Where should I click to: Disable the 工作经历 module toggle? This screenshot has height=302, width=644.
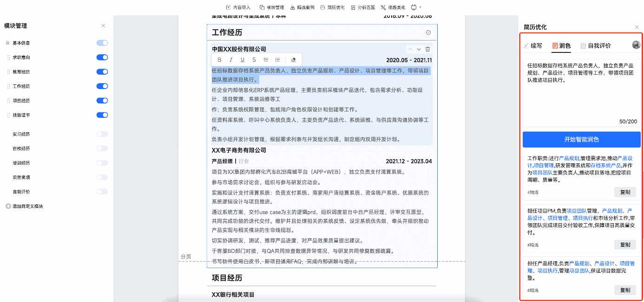(x=102, y=86)
